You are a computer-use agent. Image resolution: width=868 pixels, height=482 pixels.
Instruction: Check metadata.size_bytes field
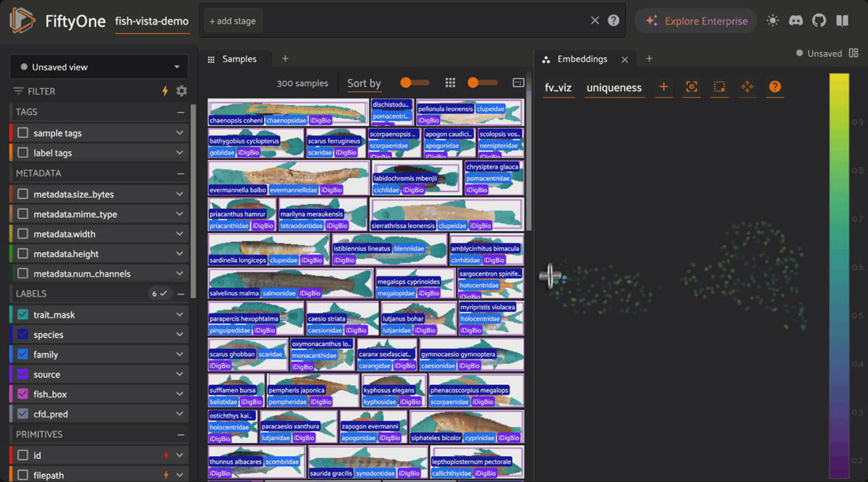tap(22, 194)
